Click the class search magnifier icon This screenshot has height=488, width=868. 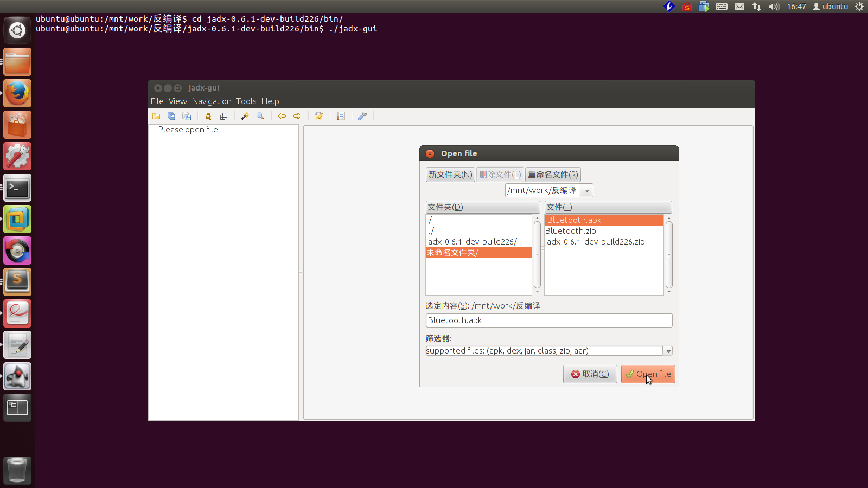[x=260, y=116]
